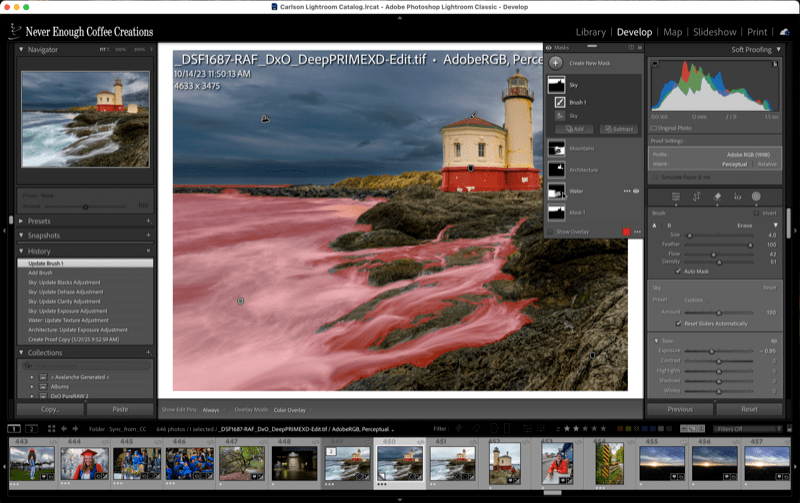
Task: Select the Masking tool circle icon
Action: [756, 197]
